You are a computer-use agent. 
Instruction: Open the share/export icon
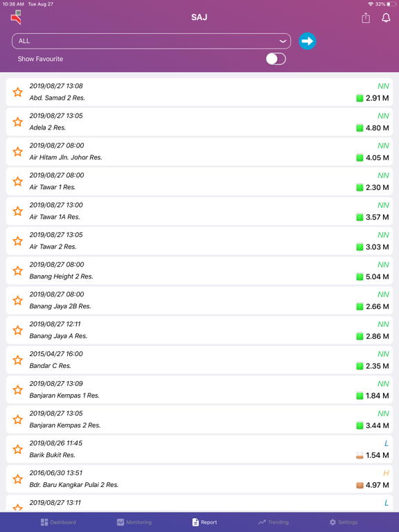[366, 17]
